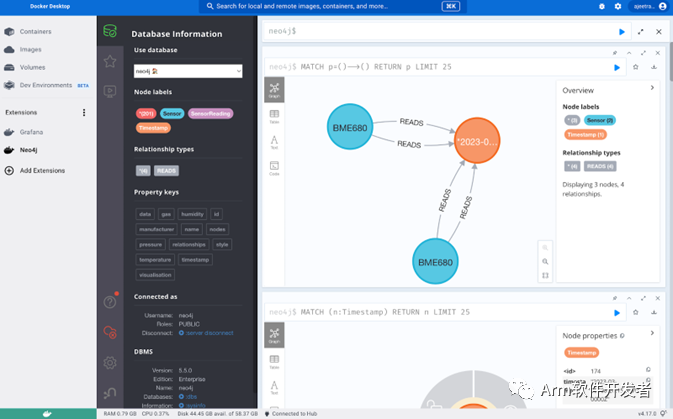This screenshot has height=419, width=673.
Task: Click the upper BME680 sensor node
Action: (350, 127)
